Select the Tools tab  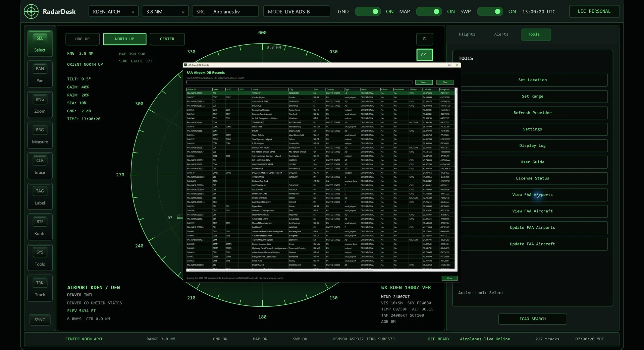point(536,34)
